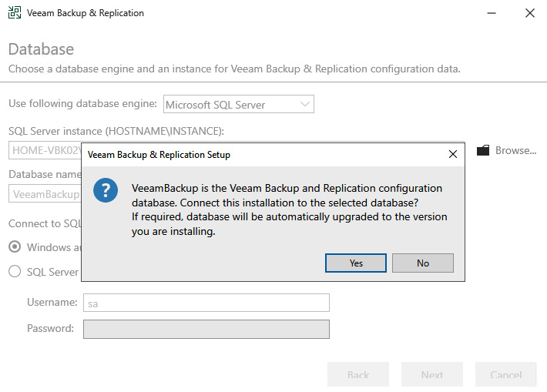Close the Veeam Setup dialog
Screen dimensions: 547x392
pyautogui.click(x=453, y=154)
